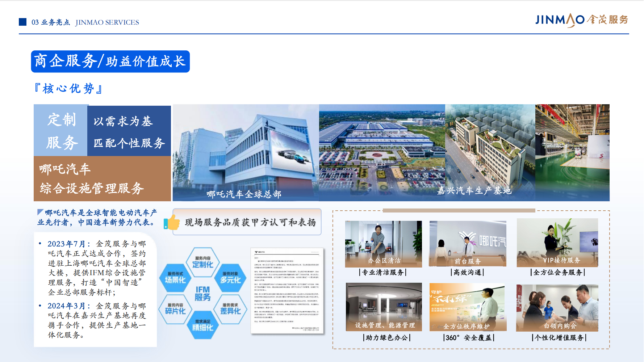
Task: Open the 办公区清洁 photo
Action: [x=384, y=244]
